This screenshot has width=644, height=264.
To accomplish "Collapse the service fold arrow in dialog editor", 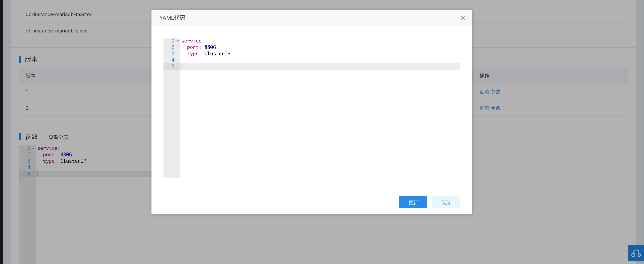I will tap(178, 41).
